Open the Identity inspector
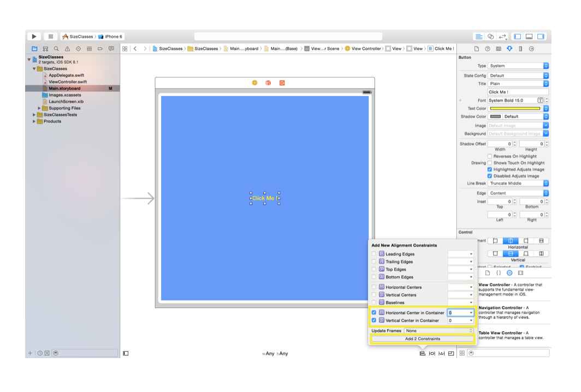 (x=499, y=49)
